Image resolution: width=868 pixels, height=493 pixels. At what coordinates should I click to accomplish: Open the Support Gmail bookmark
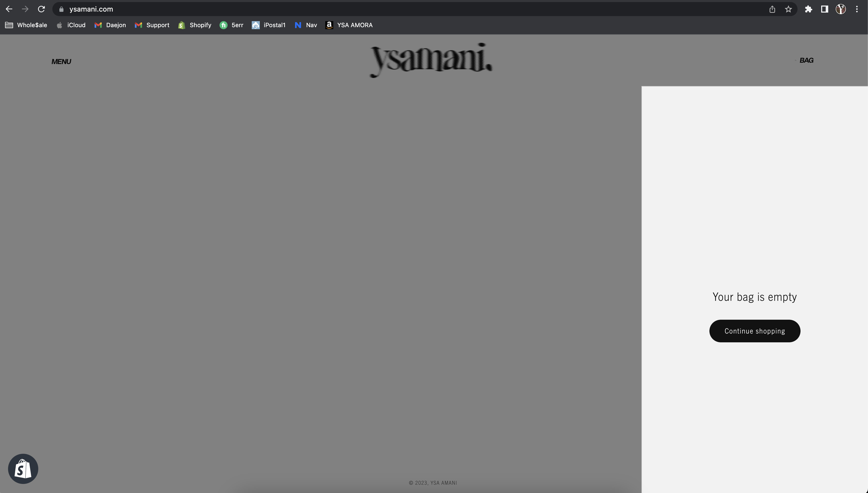(152, 25)
